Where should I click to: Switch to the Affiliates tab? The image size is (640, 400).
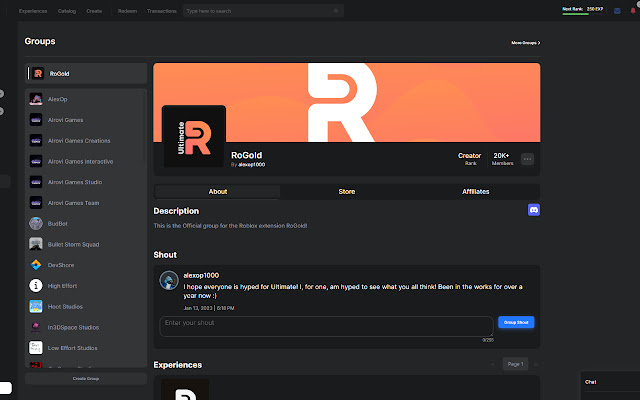point(476,191)
